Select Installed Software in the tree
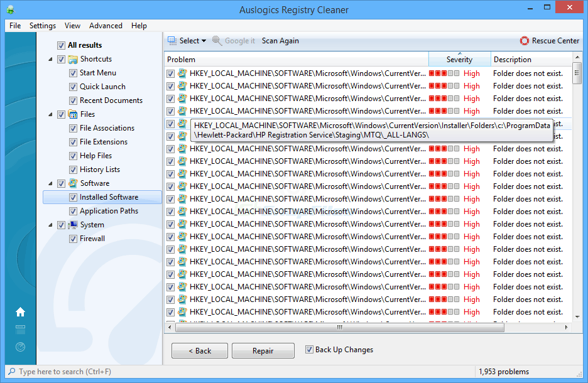588x383 pixels. click(109, 197)
